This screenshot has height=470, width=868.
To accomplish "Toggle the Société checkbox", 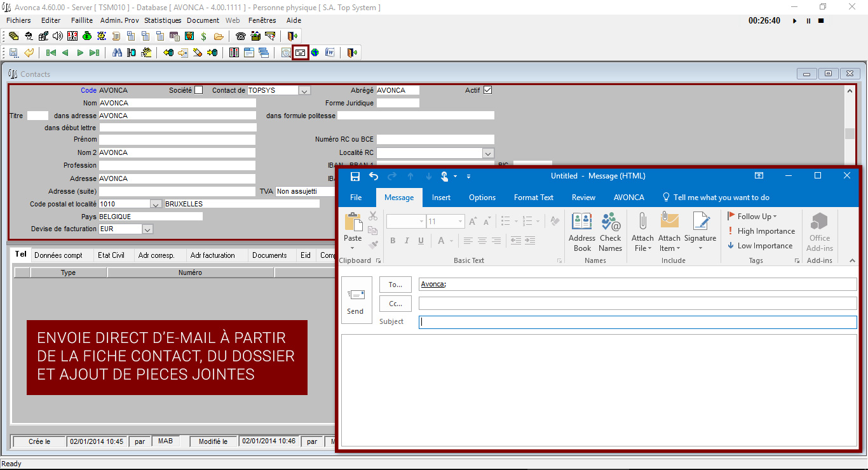I will 199,90.
